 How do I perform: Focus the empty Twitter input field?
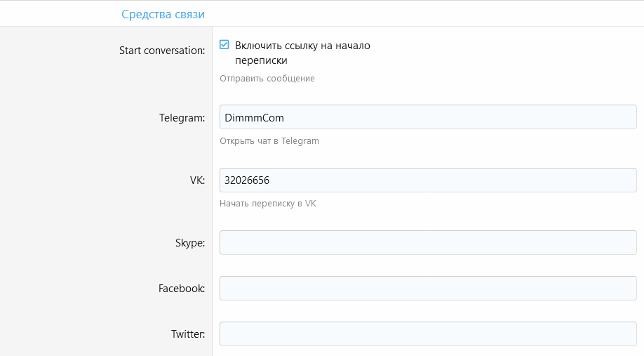tap(428, 334)
